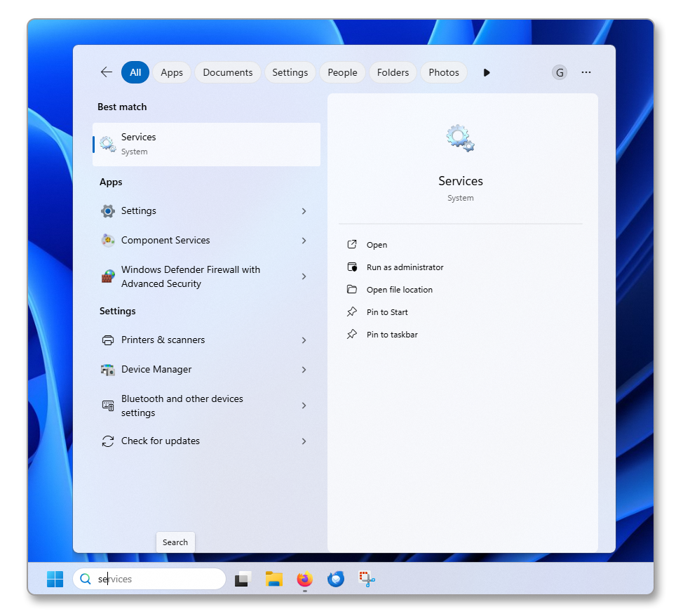Click the G user account avatar
Viewport: 690px width, 616px height.
point(560,72)
